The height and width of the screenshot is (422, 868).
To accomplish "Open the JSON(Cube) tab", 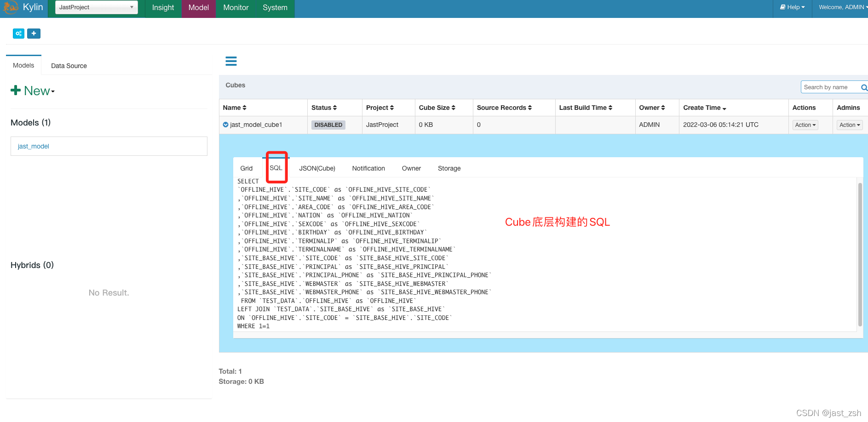I will coord(317,168).
